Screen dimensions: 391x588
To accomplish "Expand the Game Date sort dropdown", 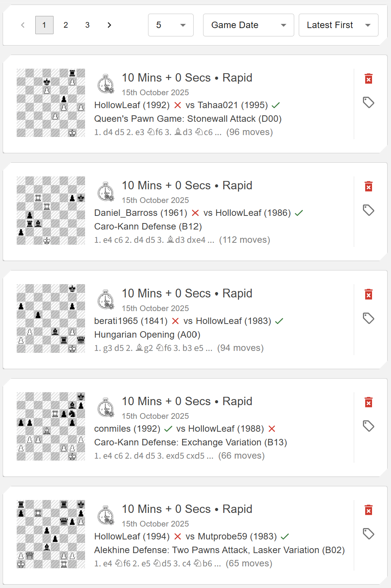I will click(x=248, y=25).
